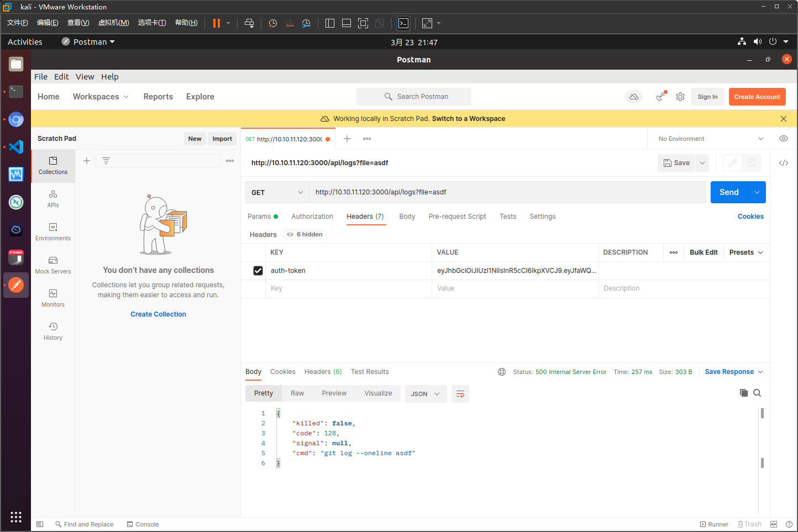Screen dimensions: 798x532
Task: Click the Create Collection link
Action: [158, 314]
